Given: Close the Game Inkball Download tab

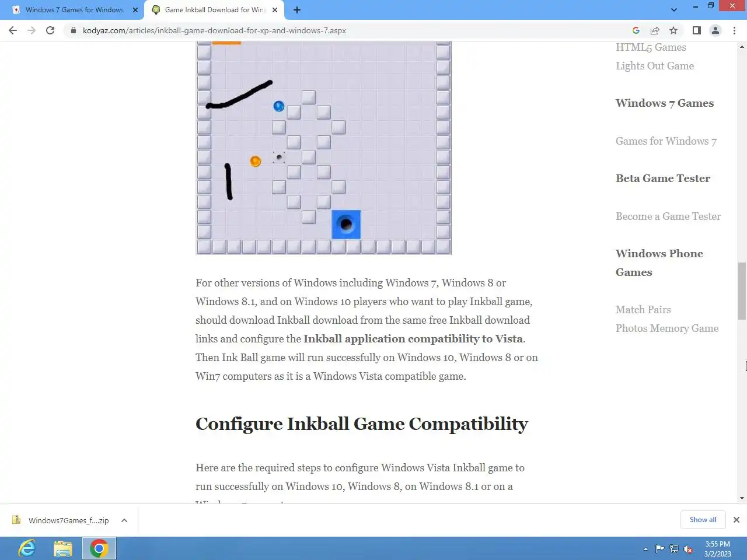Looking at the screenshot, I should coord(275,10).
